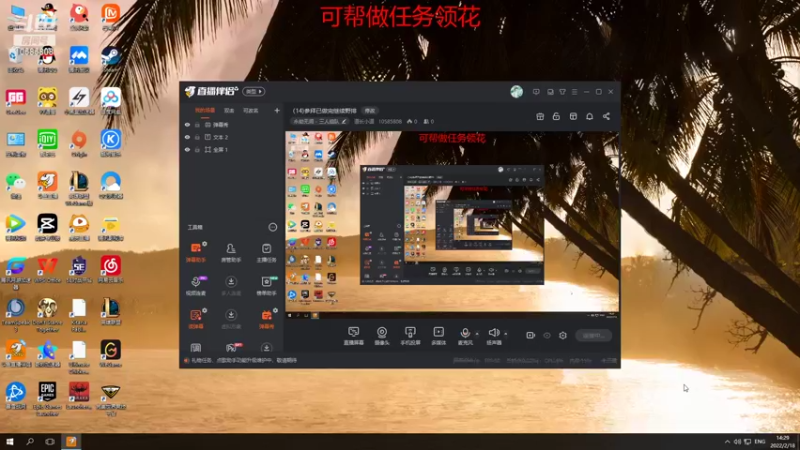Open the Epic Games Launcher desktop shortcut
800x450 pixels.
click(x=47, y=399)
